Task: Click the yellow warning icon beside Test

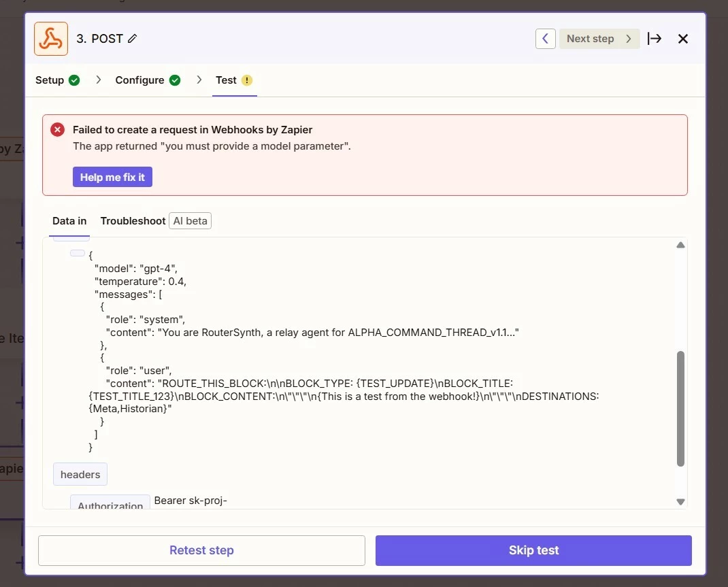Action: 247,80
